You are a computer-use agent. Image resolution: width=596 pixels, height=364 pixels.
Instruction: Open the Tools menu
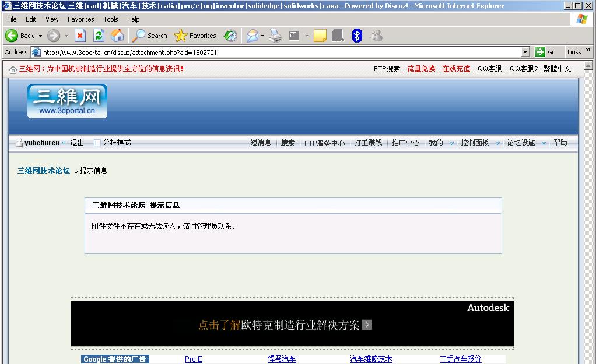(111, 19)
